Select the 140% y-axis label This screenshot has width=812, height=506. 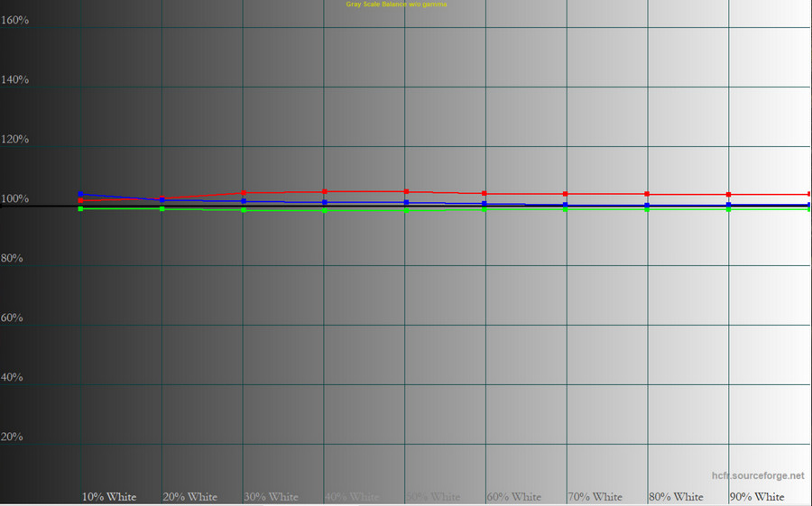coord(14,79)
